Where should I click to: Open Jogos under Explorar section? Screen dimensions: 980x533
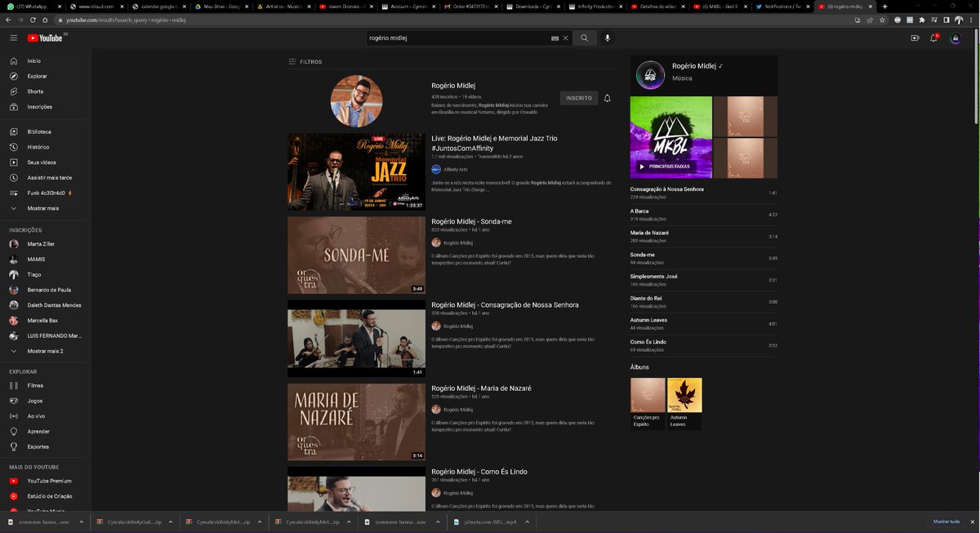pyautogui.click(x=46, y=401)
